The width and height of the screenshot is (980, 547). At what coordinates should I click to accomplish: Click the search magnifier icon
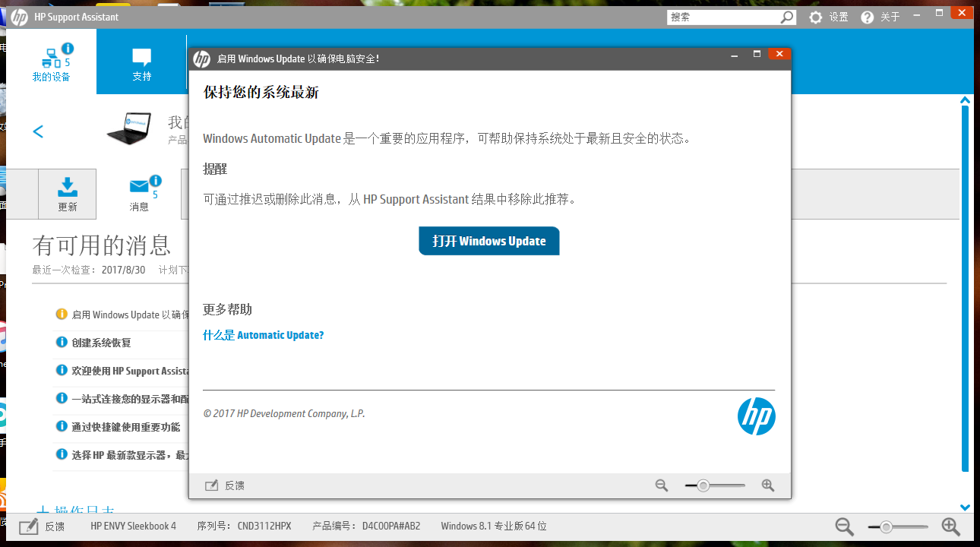(x=788, y=17)
